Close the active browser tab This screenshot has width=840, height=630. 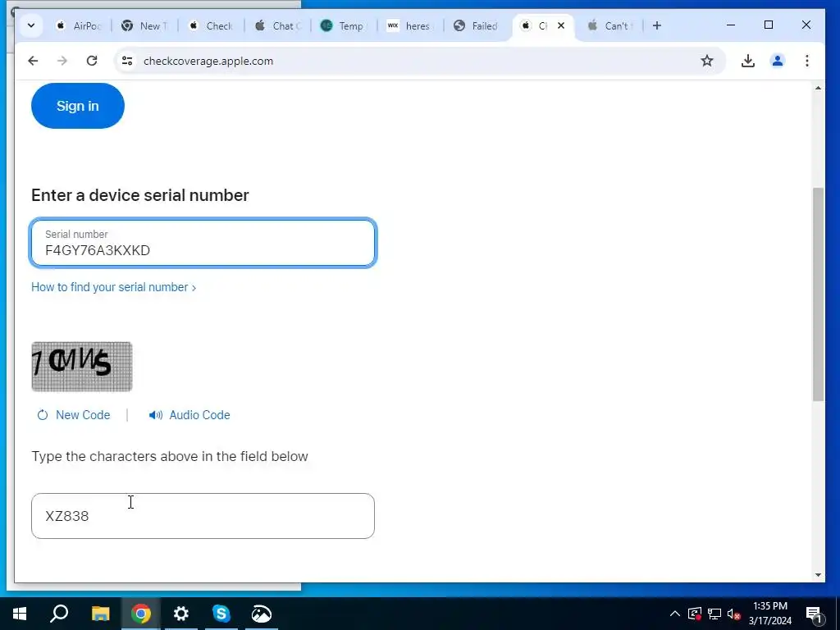pyautogui.click(x=561, y=25)
